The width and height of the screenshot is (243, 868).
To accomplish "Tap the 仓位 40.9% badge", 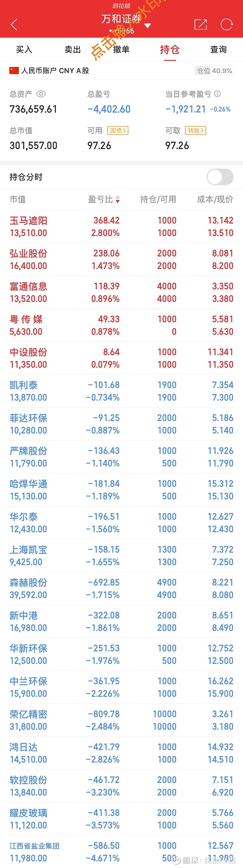I will (x=214, y=71).
